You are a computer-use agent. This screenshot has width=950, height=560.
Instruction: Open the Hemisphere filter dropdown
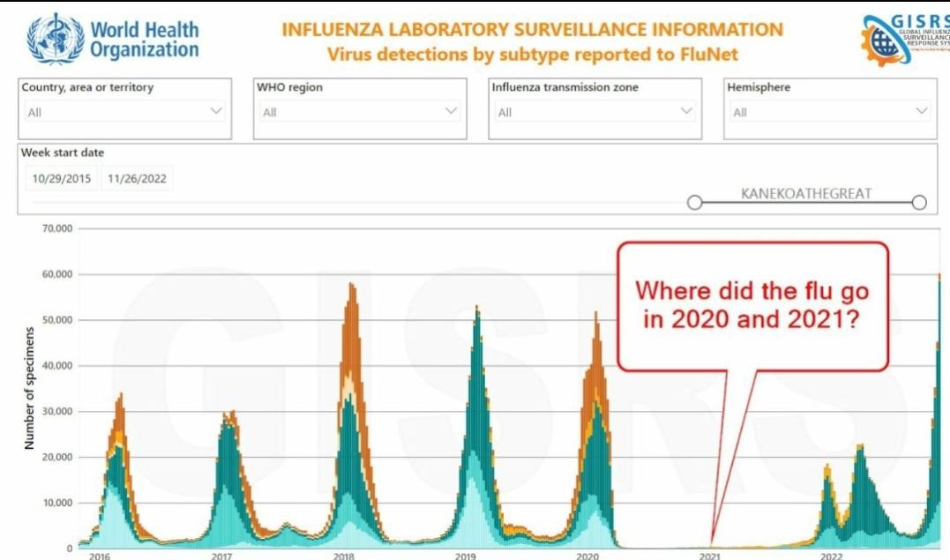click(922, 111)
